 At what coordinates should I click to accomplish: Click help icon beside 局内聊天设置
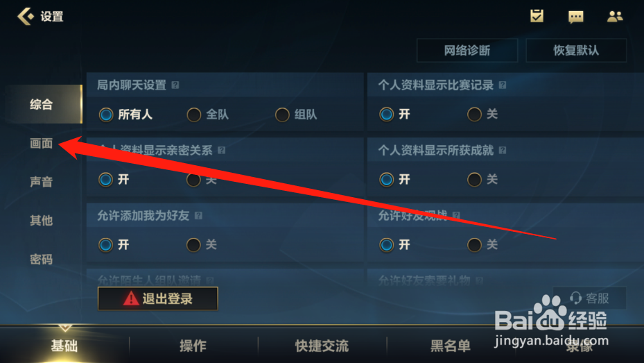pyautogui.click(x=175, y=85)
